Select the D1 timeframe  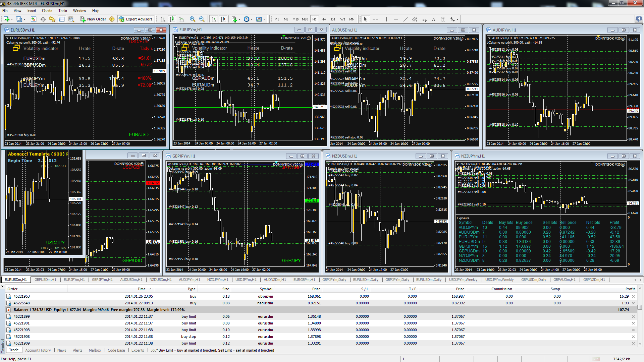(333, 19)
